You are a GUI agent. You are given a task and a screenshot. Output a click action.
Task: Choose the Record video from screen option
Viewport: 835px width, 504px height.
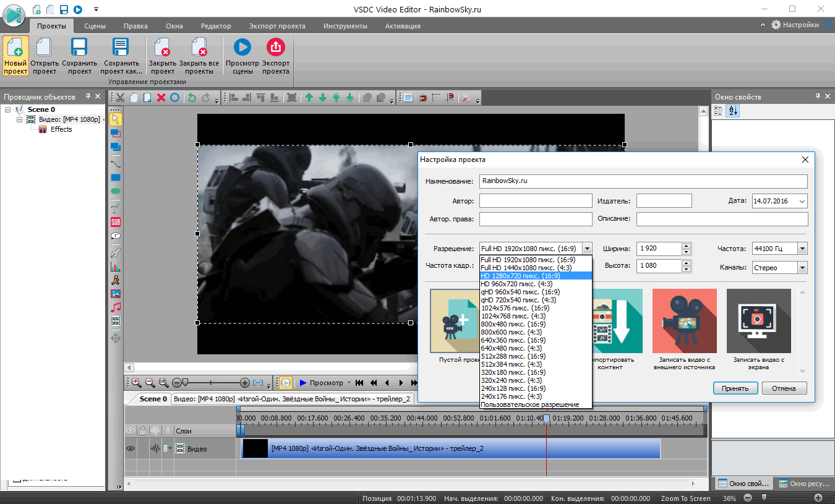[x=758, y=321]
